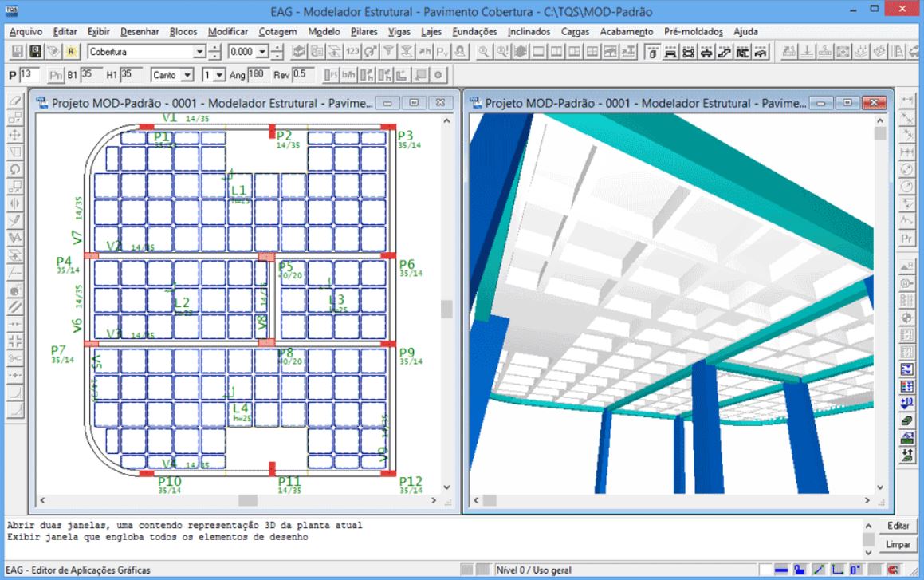Click the 123 numbering toolbar icon

[353, 52]
